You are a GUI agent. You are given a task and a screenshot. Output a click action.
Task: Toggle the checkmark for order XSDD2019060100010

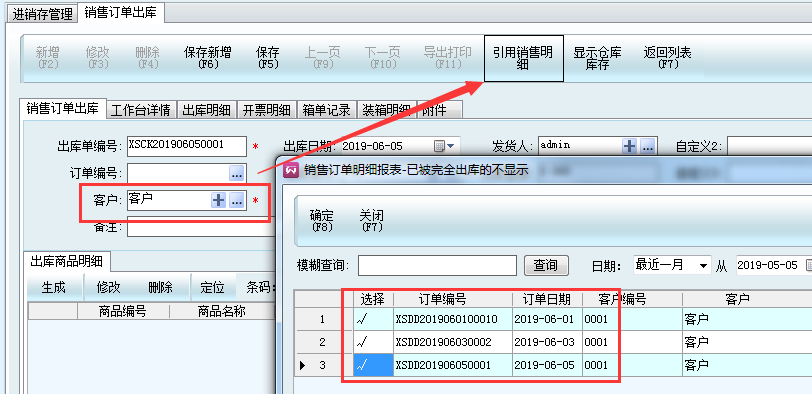pos(373,319)
